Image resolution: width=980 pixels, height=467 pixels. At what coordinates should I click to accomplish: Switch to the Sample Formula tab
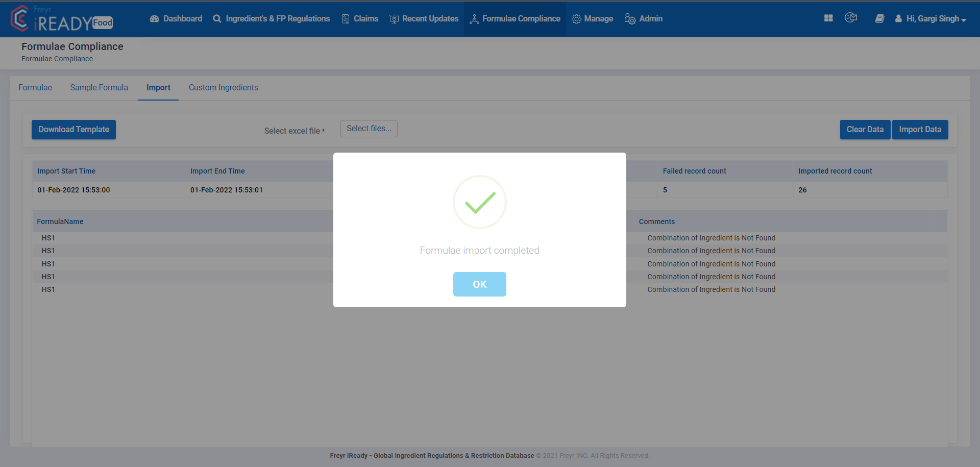99,87
